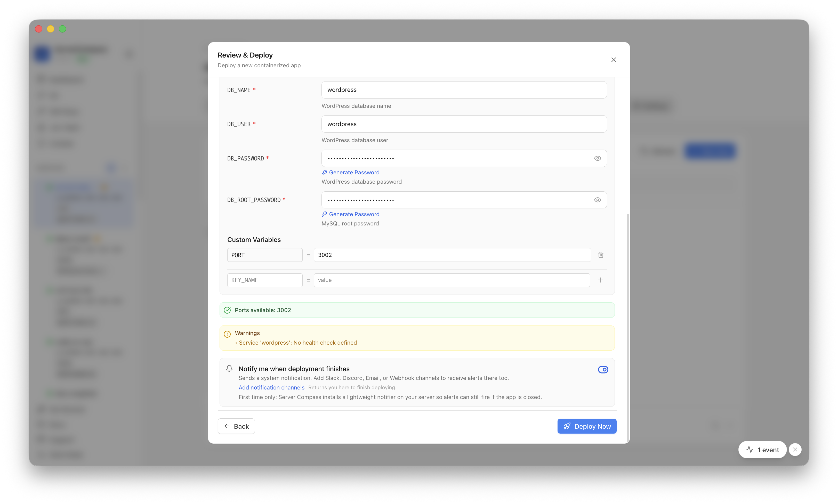Click the 'Ports available: 3002' text
Screen dimensions: 838x504
[x=263, y=310]
